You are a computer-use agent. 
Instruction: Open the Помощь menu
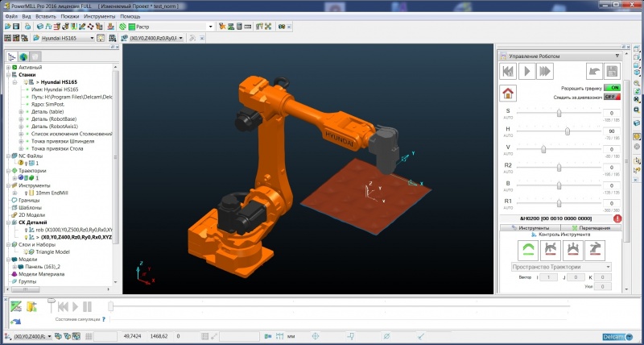130,16
